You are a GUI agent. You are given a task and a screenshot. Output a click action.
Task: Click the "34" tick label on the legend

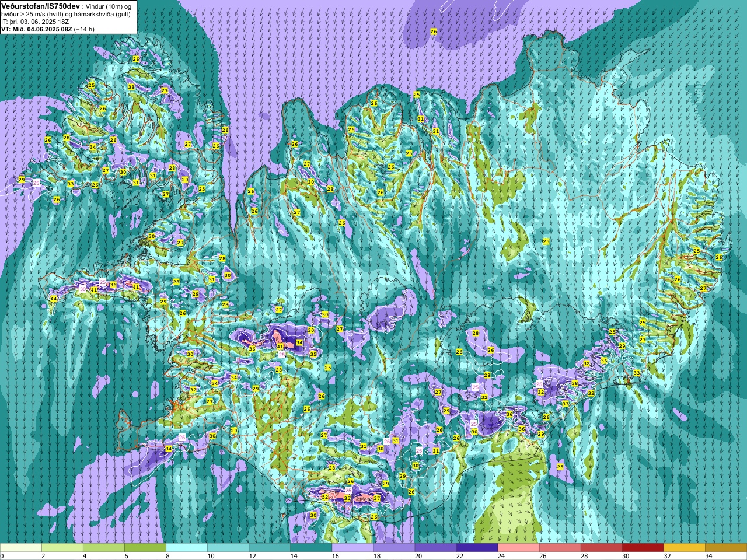pyautogui.click(x=708, y=556)
